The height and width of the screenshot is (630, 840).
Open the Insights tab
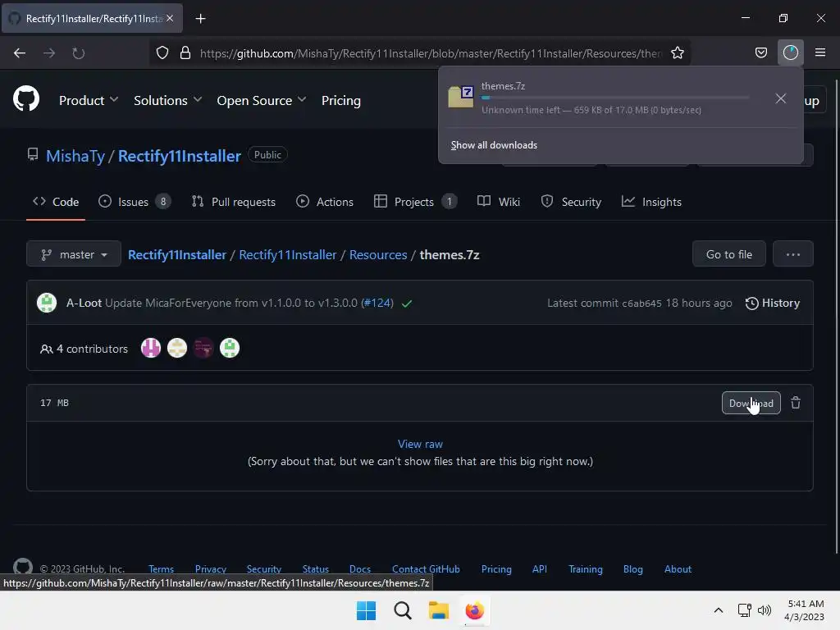[x=651, y=202]
